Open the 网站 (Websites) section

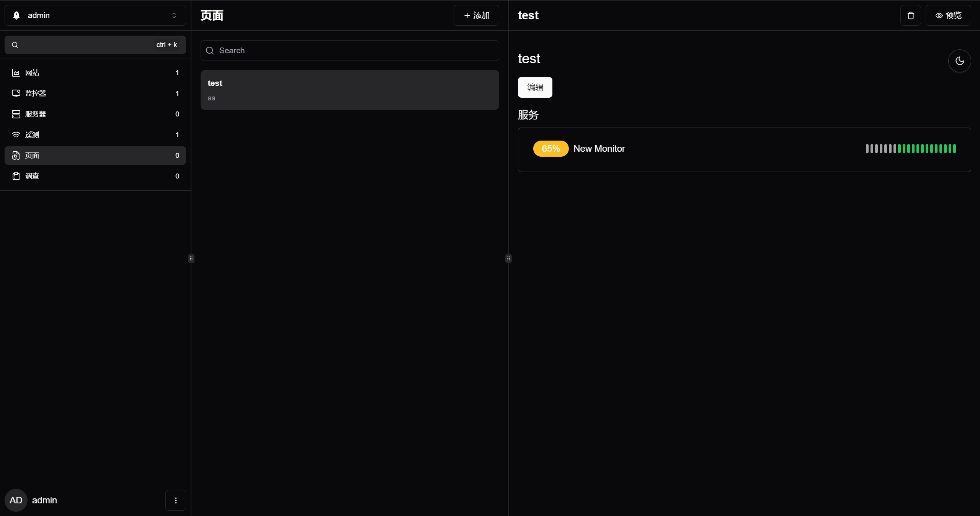pos(32,73)
